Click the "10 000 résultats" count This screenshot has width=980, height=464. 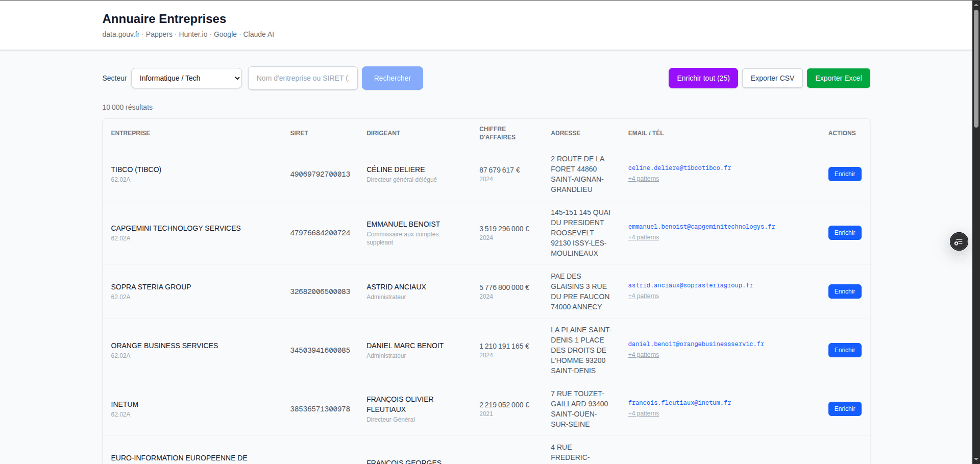(x=128, y=107)
